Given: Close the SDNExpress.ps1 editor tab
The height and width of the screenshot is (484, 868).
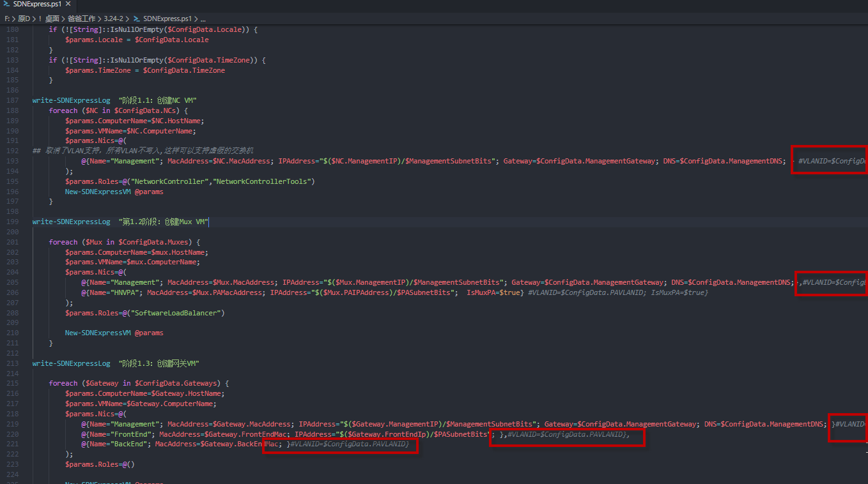Looking at the screenshot, I should point(68,4).
